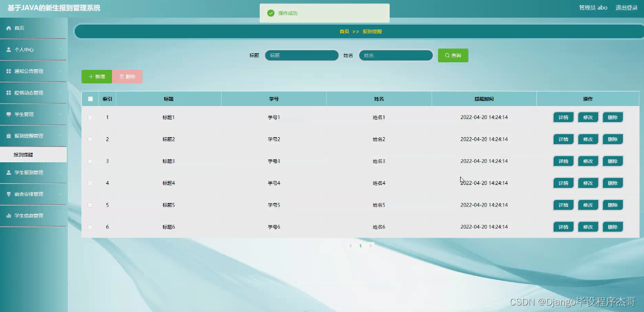Go to the next page arrow in pagination
This screenshot has width=644, height=312.
tap(371, 246)
